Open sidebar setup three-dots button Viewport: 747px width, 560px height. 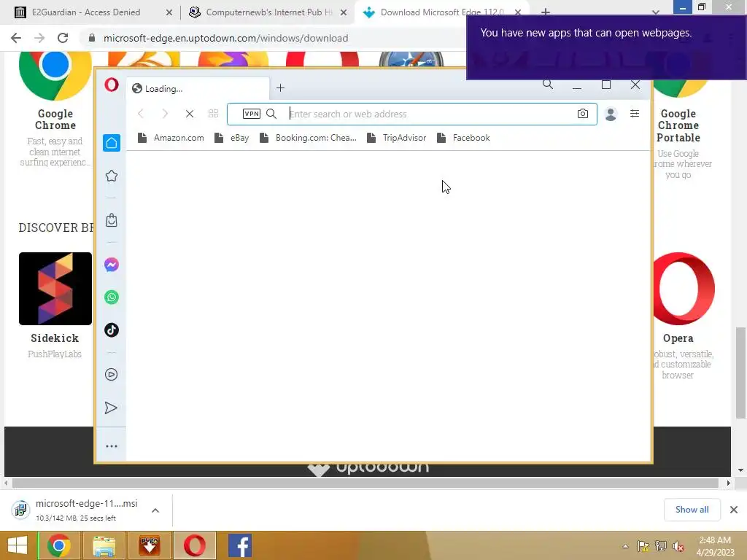112,446
